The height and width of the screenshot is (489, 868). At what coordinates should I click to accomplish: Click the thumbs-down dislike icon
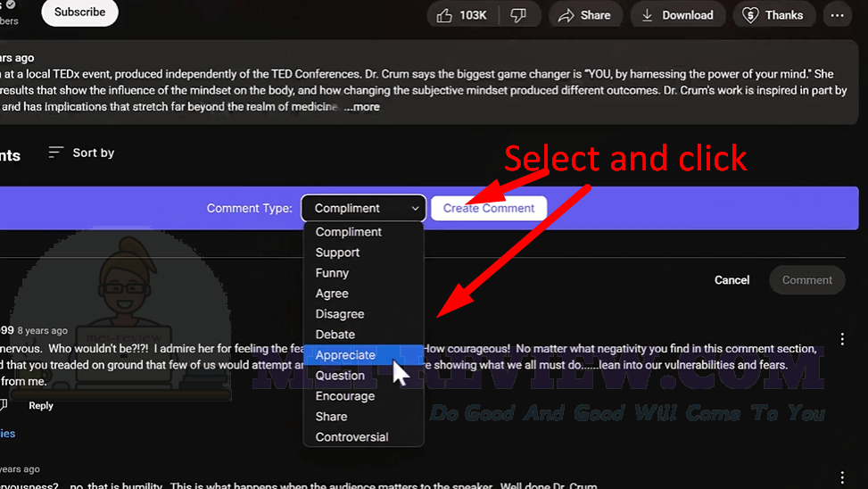click(x=518, y=15)
